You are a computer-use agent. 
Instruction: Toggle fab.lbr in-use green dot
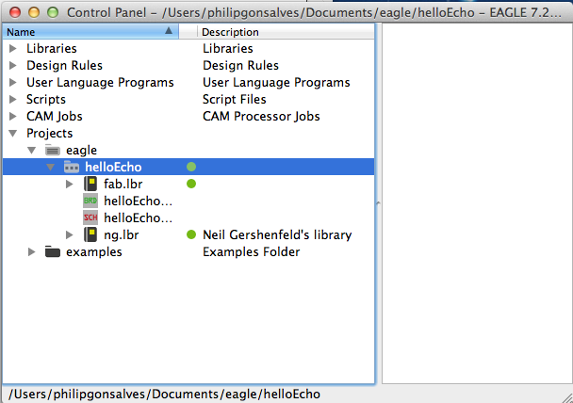click(x=191, y=184)
